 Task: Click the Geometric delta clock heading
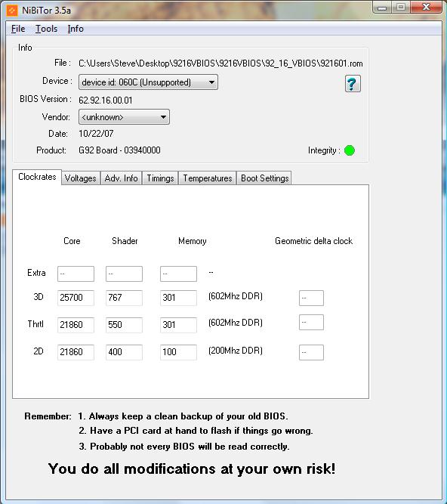314,241
